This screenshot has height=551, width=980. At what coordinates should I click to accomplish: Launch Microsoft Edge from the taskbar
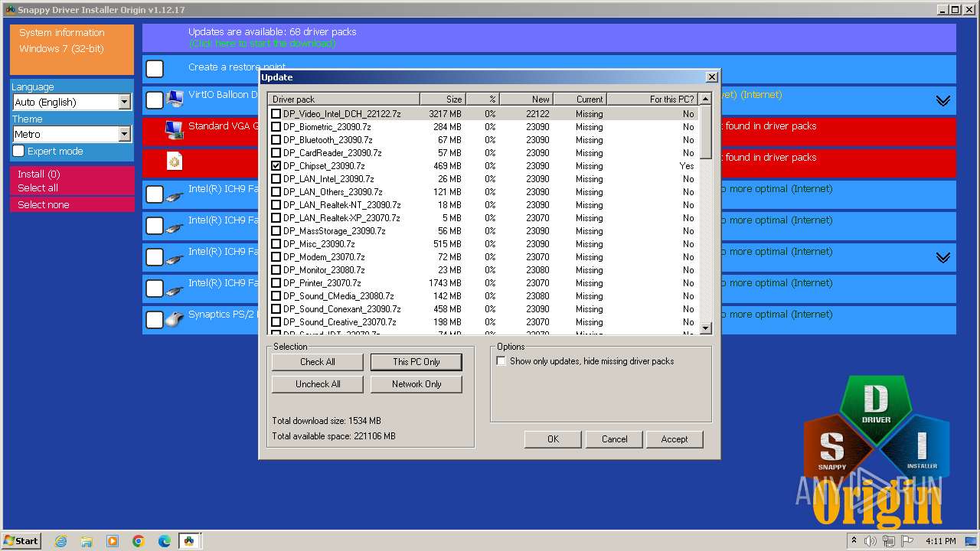point(165,541)
